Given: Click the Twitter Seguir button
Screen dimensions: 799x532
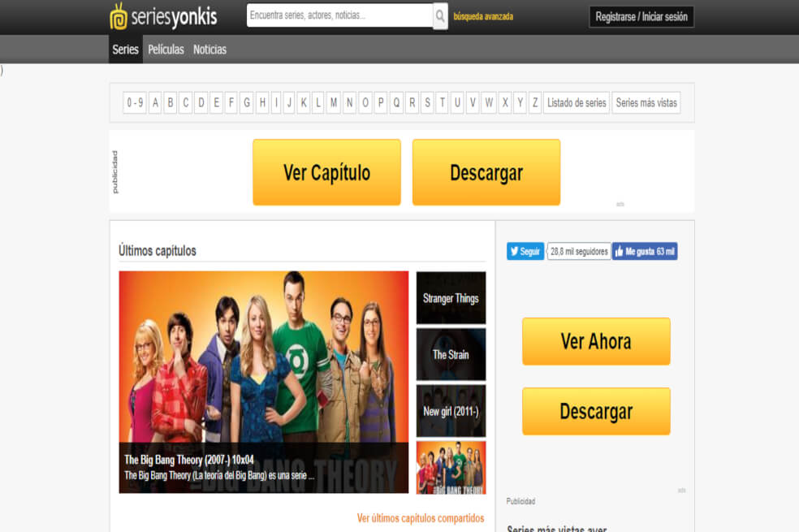Looking at the screenshot, I should tap(525, 251).
